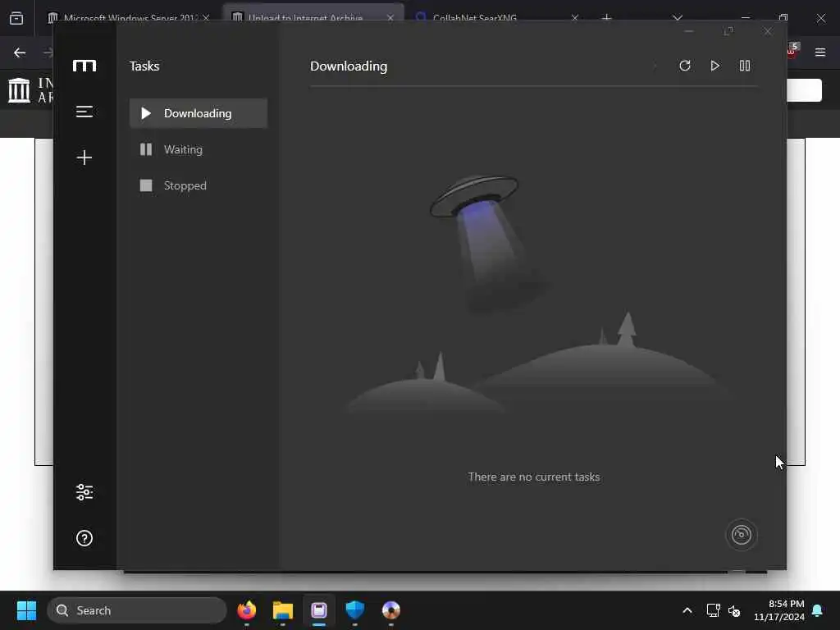The width and height of the screenshot is (840, 630).
Task: Open the task list menu icon
Action: [84, 112]
